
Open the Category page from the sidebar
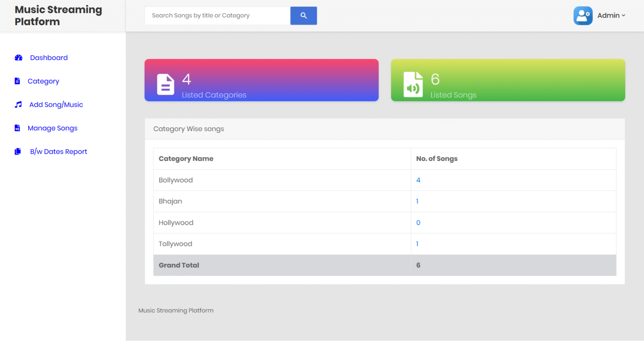point(44,81)
